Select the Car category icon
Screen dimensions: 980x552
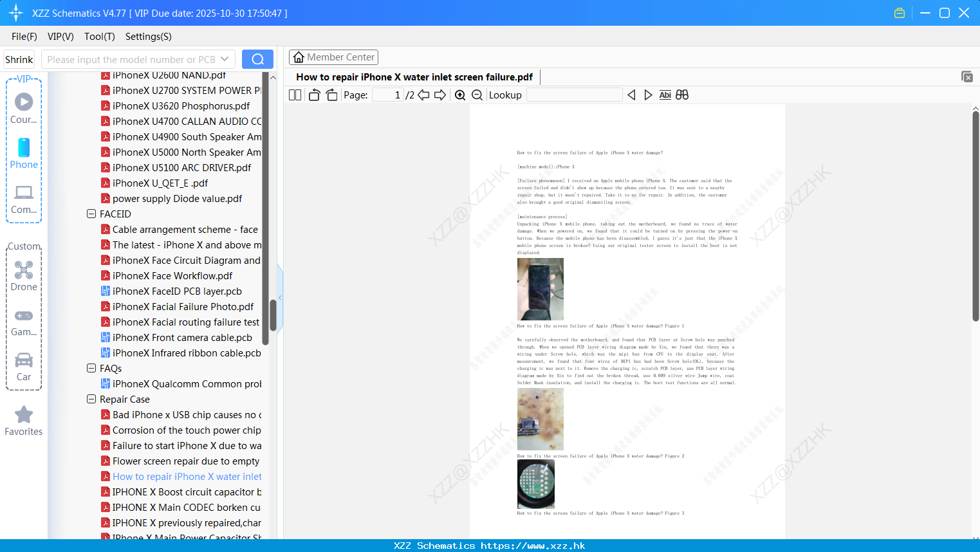(x=24, y=367)
